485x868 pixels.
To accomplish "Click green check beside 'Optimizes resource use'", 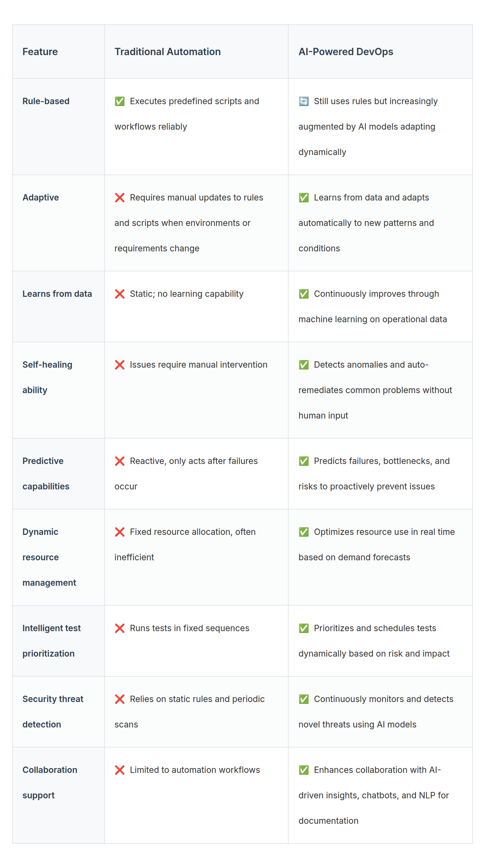I will tap(303, 532).
